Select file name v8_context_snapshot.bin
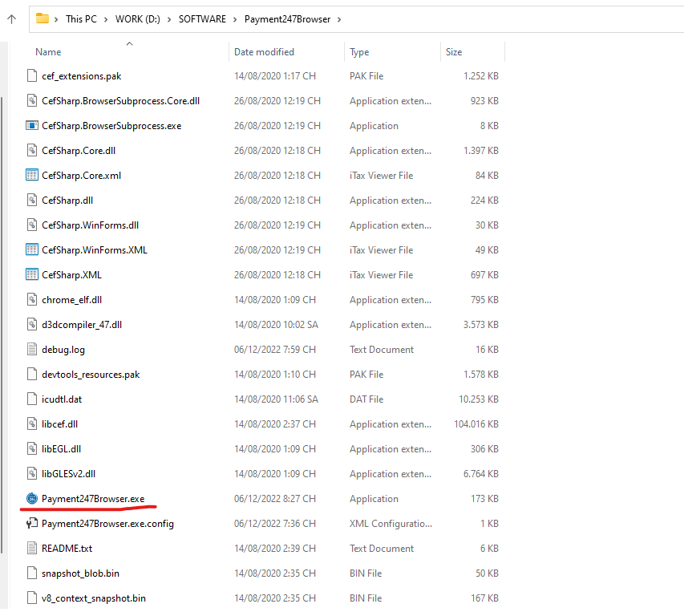Image resolution: width=684 pixels, height=616 pixels. (93, 598)
